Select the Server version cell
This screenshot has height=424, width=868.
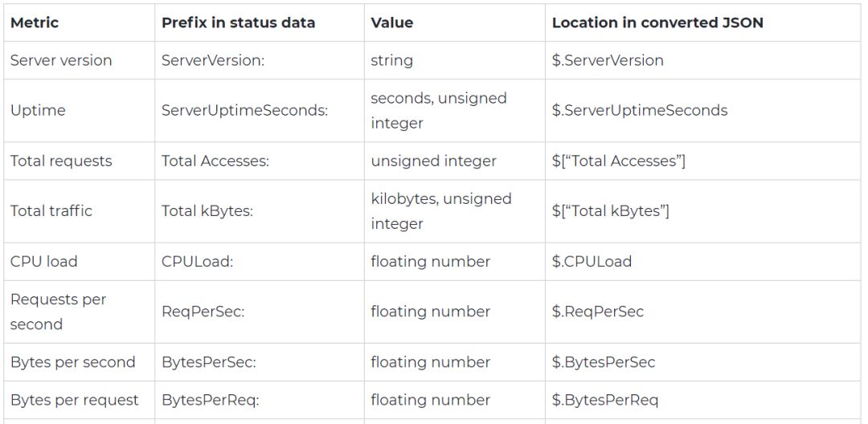pos(61,60)
